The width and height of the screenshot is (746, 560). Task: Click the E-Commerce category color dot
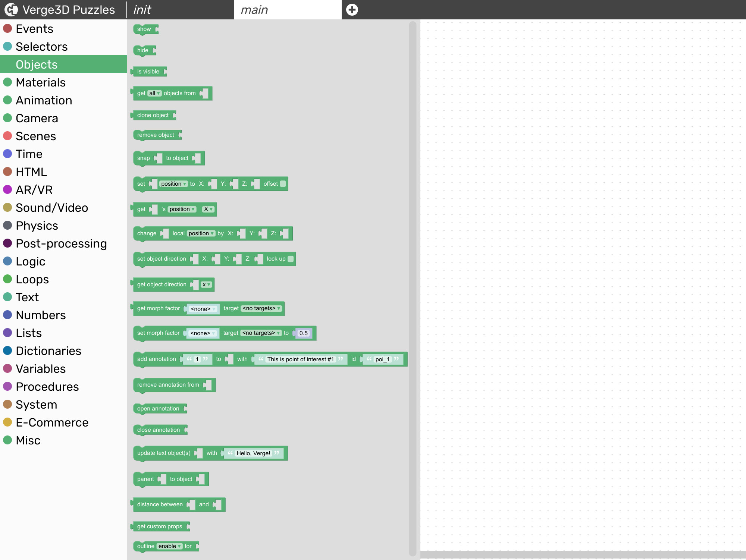coord(7,422)
